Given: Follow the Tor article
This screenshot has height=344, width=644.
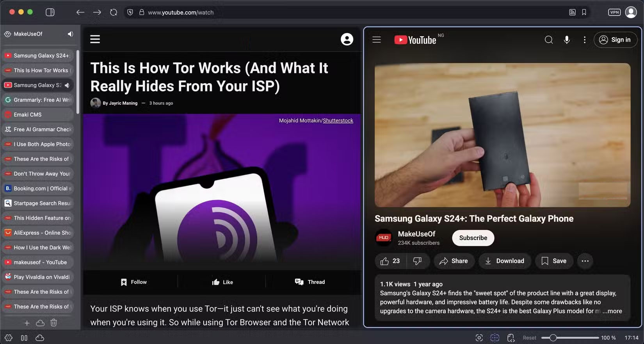Looking at the screenshot, I should pyautogui.click(x=133, y=282).
